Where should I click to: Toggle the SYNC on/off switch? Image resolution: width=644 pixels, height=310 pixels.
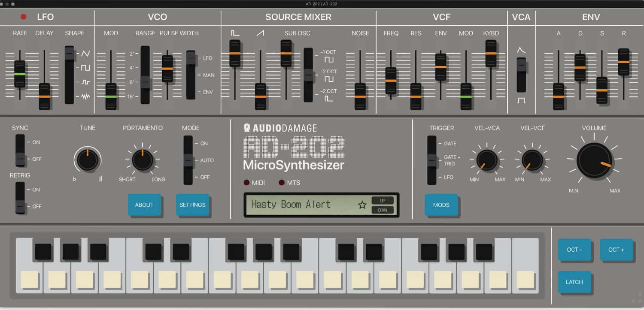point(20,150)
